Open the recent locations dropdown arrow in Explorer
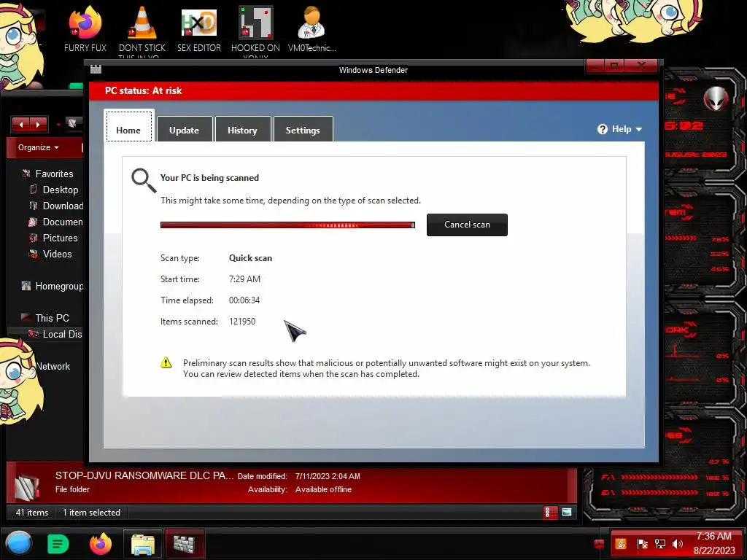The image size is (747, 560). pyautogui.click(x=58, y=125)
